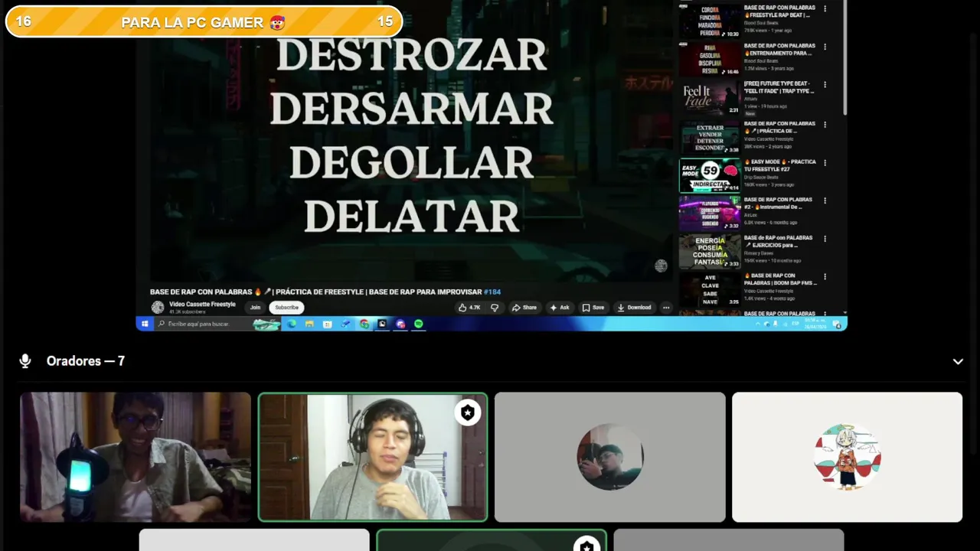Viewport: 980px width, 551px height.
Task: Open options menu for Feel It Fade video
Action: [825, 85]
